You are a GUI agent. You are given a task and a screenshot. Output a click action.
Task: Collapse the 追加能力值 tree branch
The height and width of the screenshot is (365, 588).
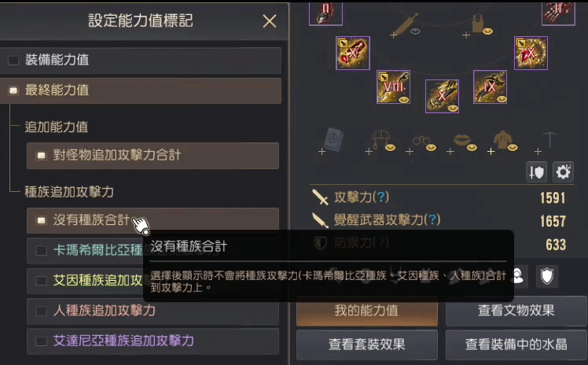point(57,127)
